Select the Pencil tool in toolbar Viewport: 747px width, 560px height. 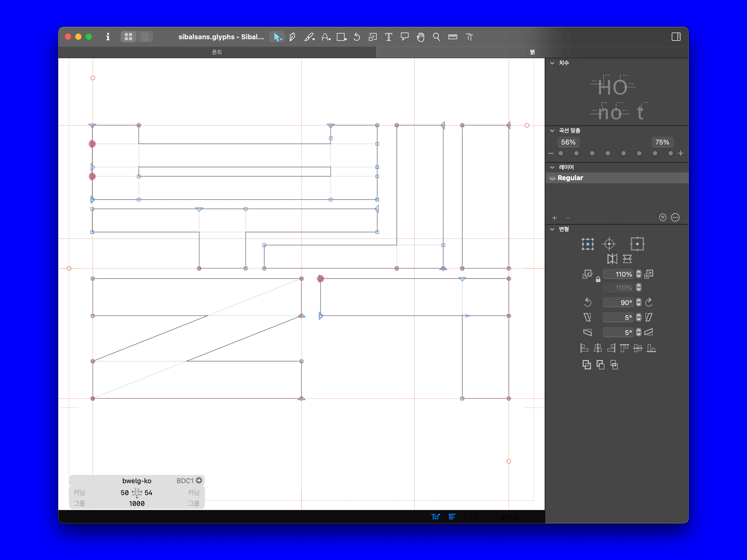[309, 37]
